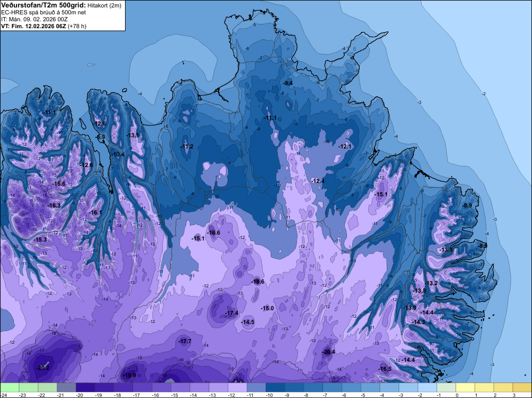This screenshot has width=532, height=398.
Task: Click the initial time 'IT: Mán. 09. 02. 2026 00Z'
Action: (x=34, y=19)
